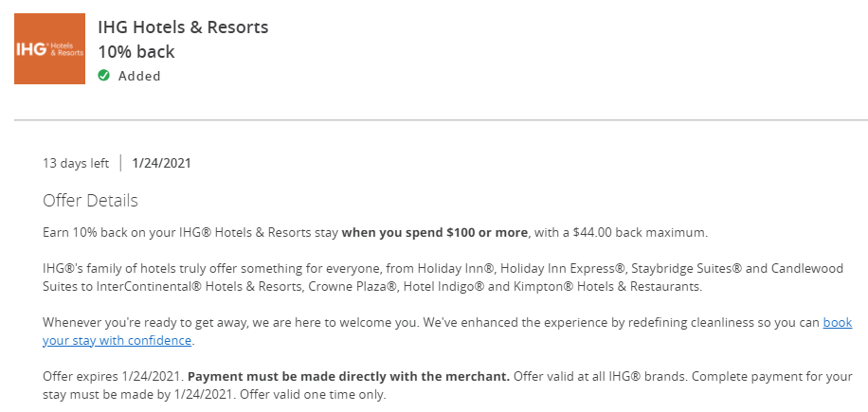Click the orange IHG Hotels & Resorts logo
Image resolution: width=868 pixels, height=412 pixels.
click(x=50, y=48)
